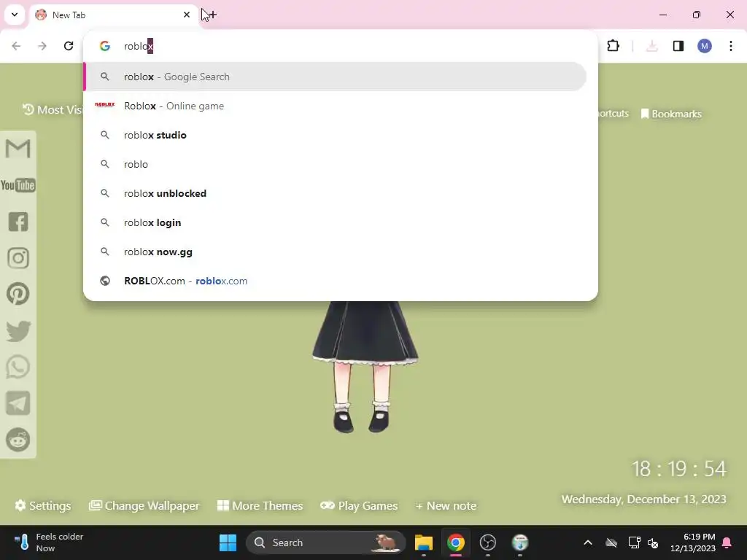Open the Windows Start menu
This screenshot has height=560, width=747.
[228, 542]
